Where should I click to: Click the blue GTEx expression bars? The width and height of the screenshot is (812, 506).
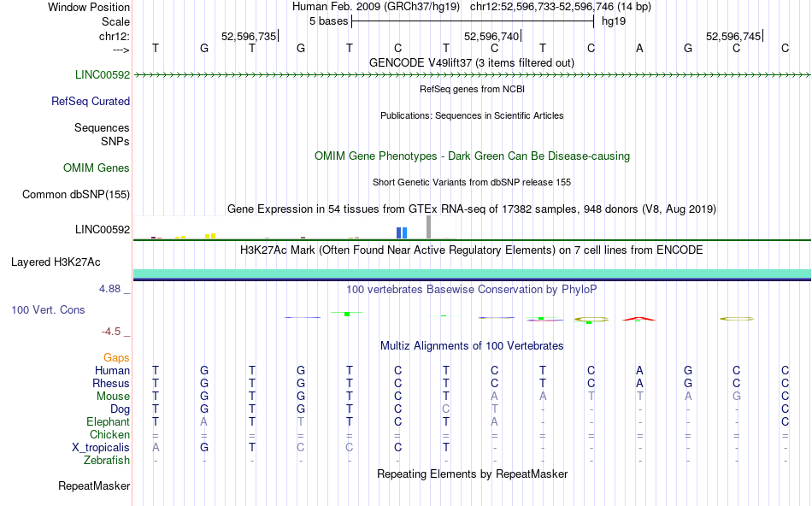[402, 233]
